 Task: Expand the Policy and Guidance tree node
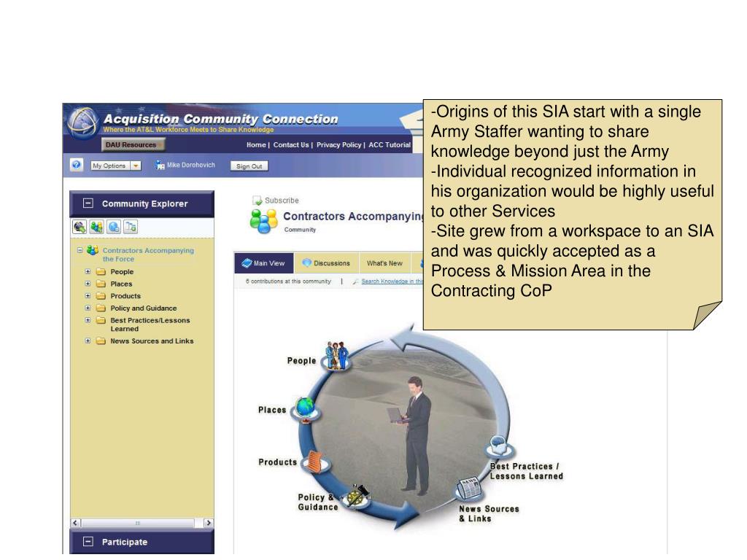click(88, 308)
